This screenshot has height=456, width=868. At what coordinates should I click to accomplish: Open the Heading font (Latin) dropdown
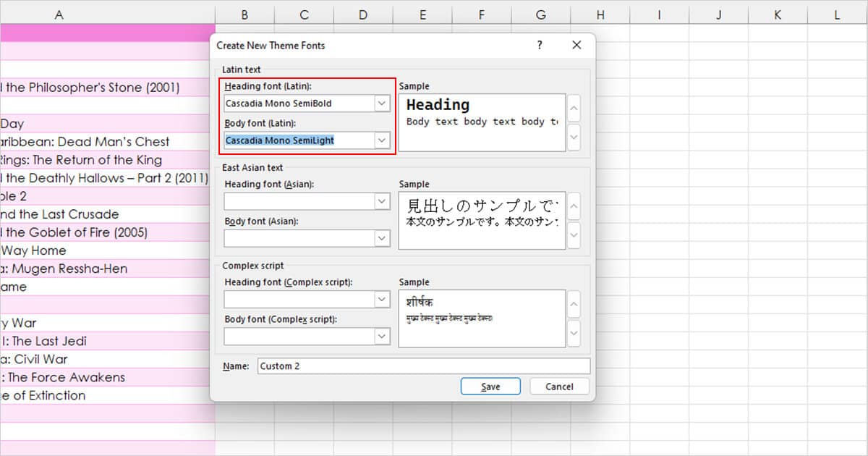[383, 103]
